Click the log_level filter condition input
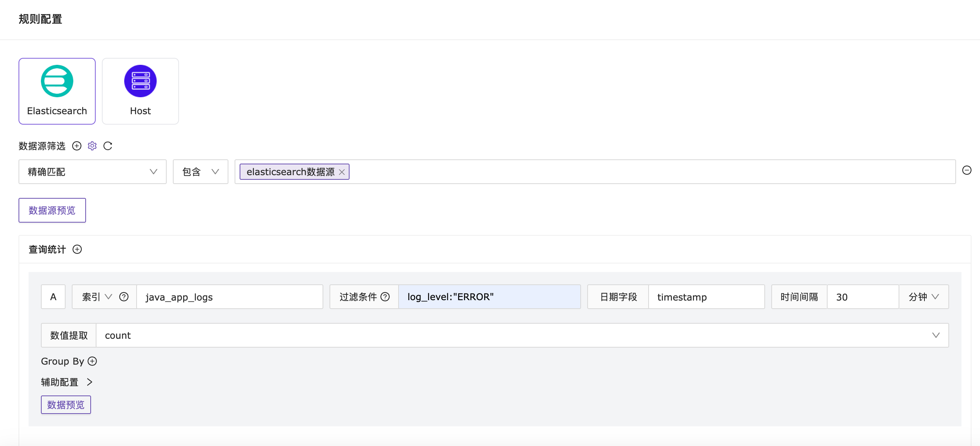 pos(489,297)
